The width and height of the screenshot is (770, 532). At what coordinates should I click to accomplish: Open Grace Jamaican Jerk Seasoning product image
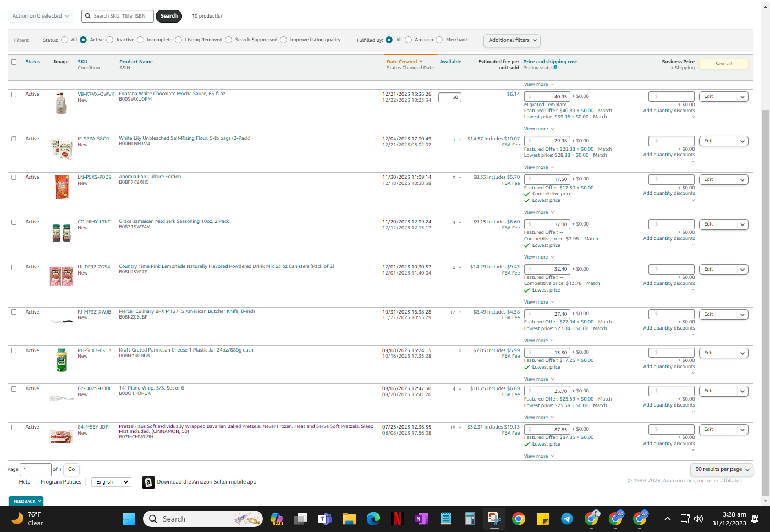coord(62,233)
